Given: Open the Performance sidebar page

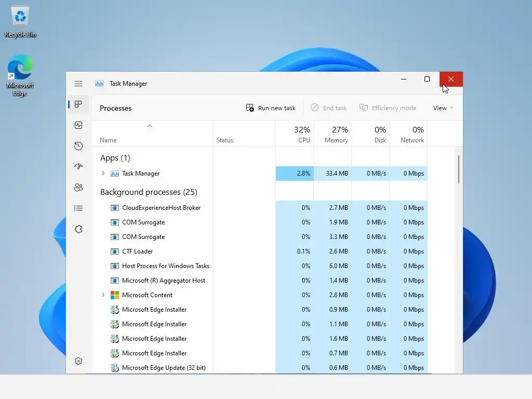Looking at the screenshot, I should (78, 125).
